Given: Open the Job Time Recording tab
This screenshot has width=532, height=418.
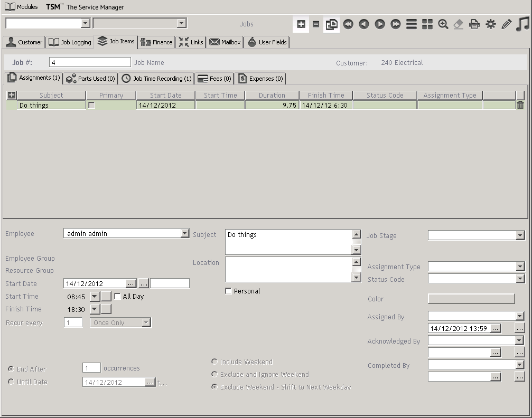Looking at the screenshot, I should 156,79.
